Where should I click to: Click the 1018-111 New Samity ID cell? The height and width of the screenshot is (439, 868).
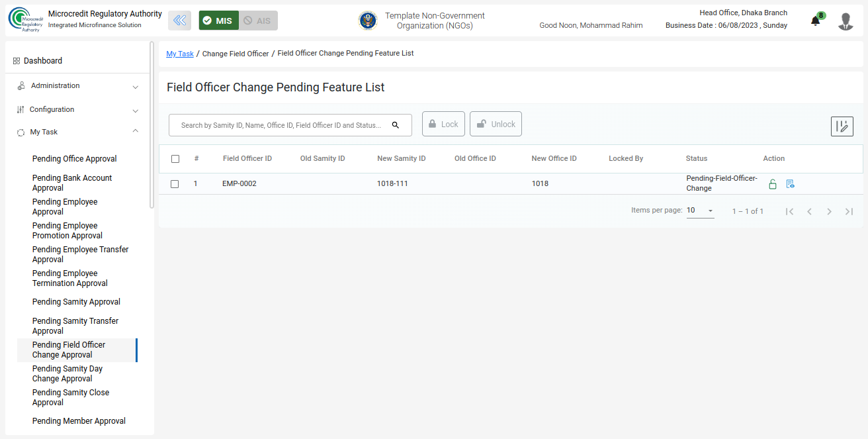point(392,184)
